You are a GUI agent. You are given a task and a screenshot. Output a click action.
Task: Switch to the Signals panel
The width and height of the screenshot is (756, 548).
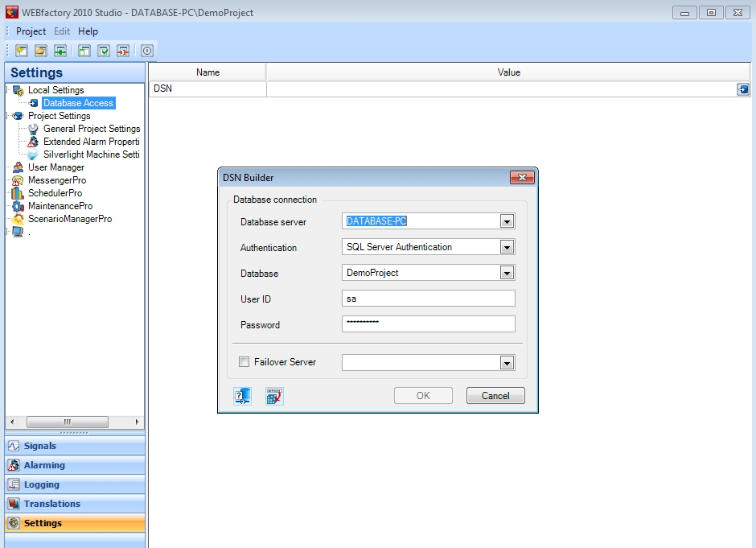coord(40,446)
